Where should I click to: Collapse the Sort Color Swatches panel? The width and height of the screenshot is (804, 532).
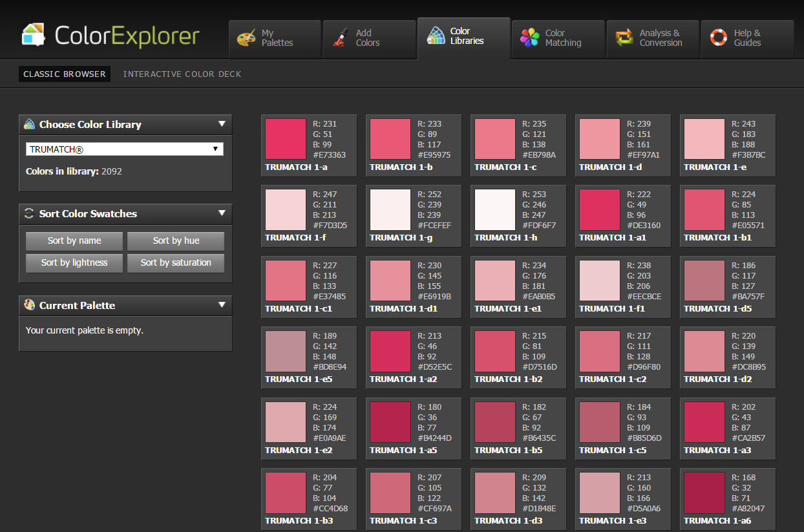click(x=222, y=213)
